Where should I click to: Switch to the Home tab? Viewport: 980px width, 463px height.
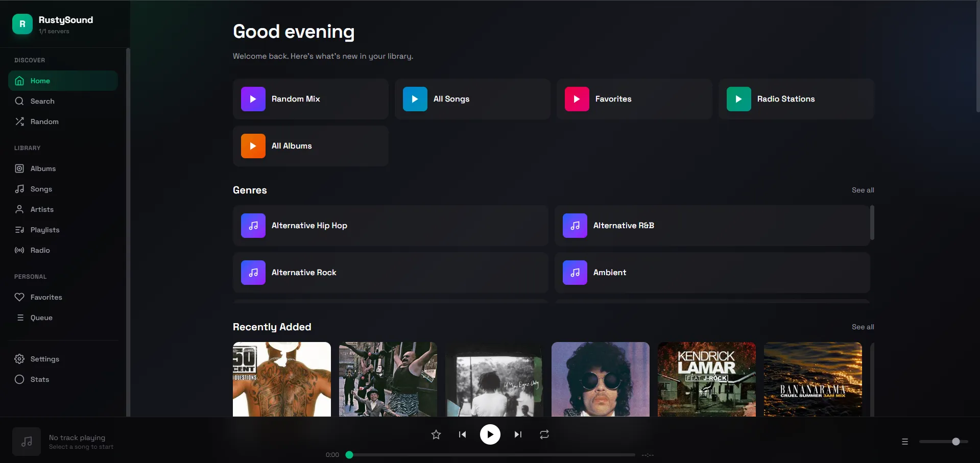tap(41, 81)
